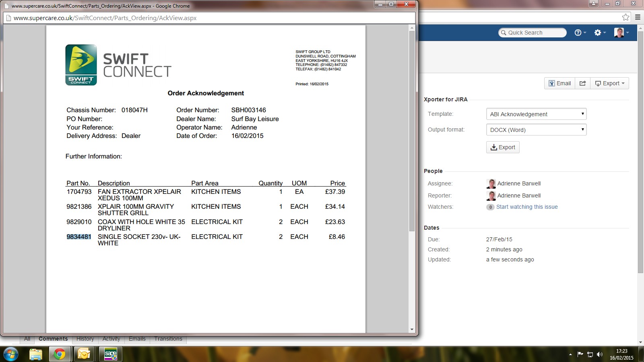
Task: Click assignee Adrienne Barwell link
Action: coord(519,183)
